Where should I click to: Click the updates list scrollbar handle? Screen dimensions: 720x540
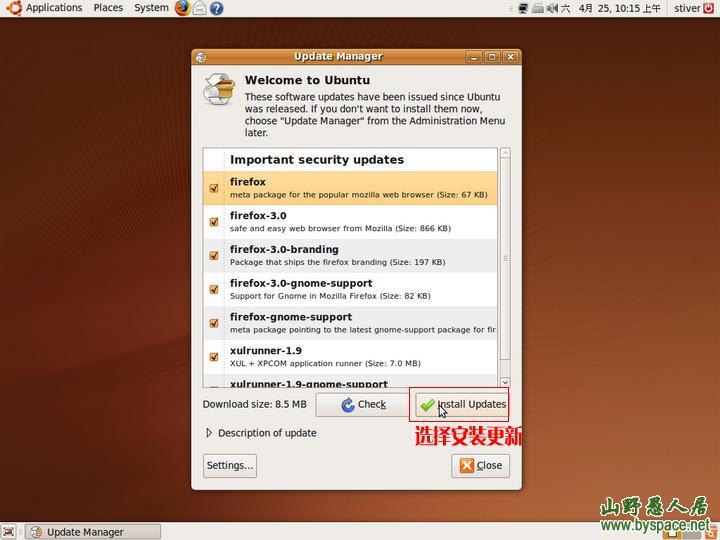pyautogui.click(x=505, y=259)
